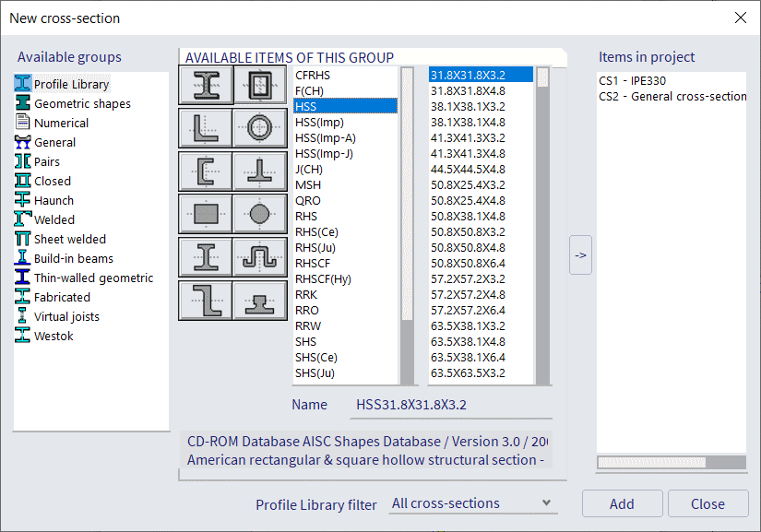
Task: Choose the circular hollow section shape icon
Action: pos(259,128)
